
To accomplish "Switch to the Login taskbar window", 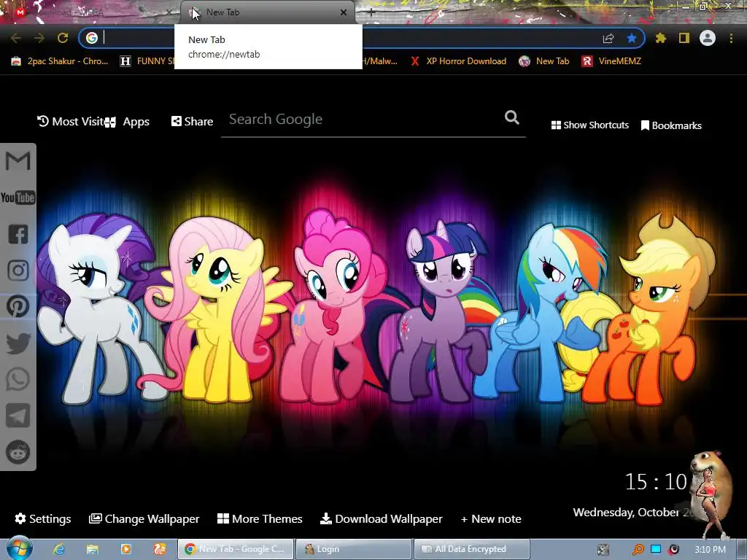I will point(354,549).
